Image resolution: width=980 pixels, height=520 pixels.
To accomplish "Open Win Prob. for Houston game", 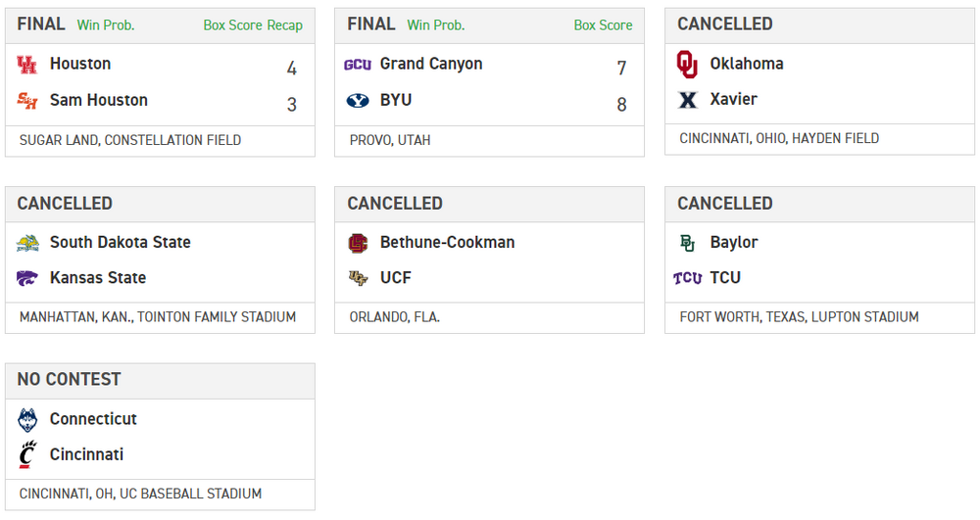I will pyautogui.click(x=106, y=25).
